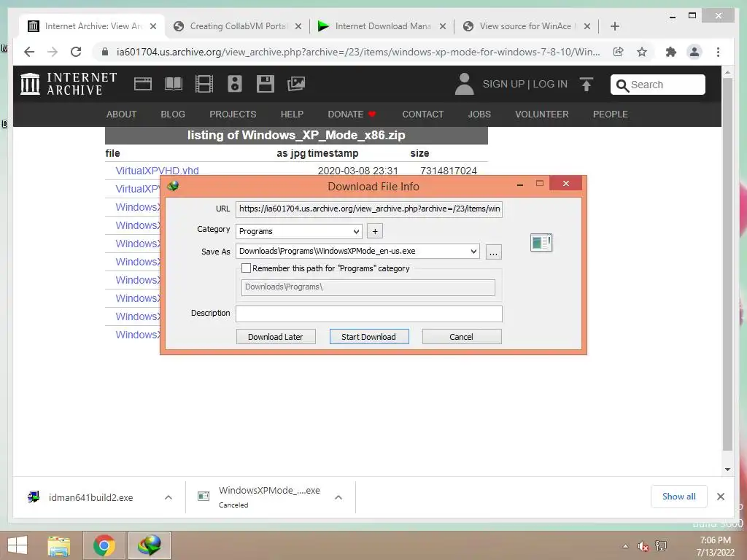Open the ABOUT menu item
This screenshot has height=560, width=747.
click(x=122, y=114)
